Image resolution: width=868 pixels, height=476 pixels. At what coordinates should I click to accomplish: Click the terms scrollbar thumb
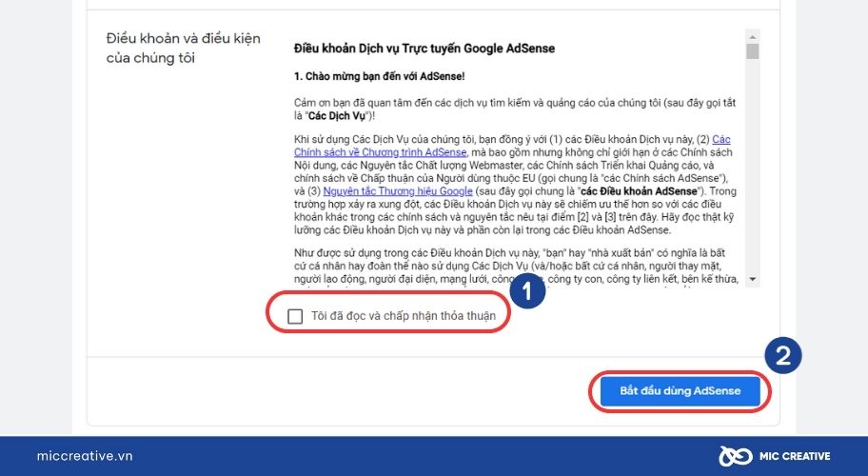point(752,51)
